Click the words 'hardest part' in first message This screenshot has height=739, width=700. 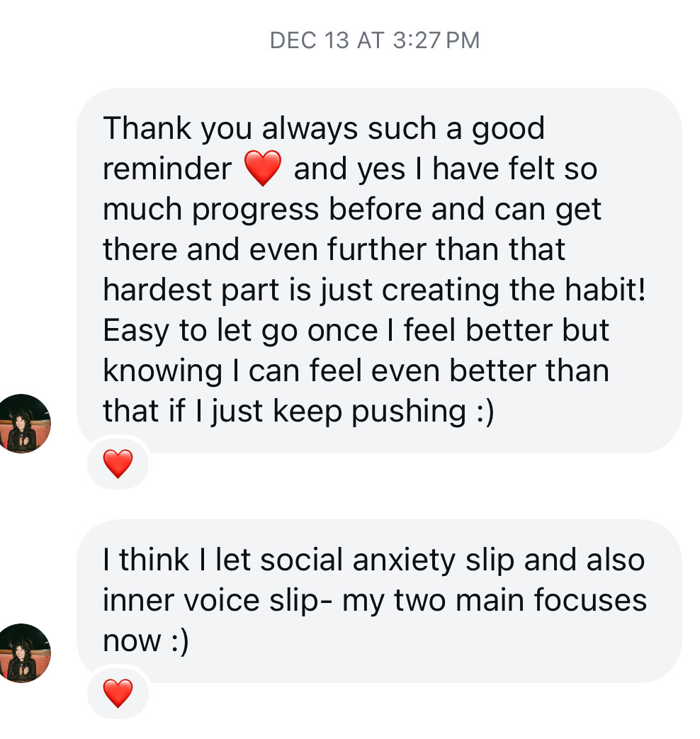[x=181, y=290]
